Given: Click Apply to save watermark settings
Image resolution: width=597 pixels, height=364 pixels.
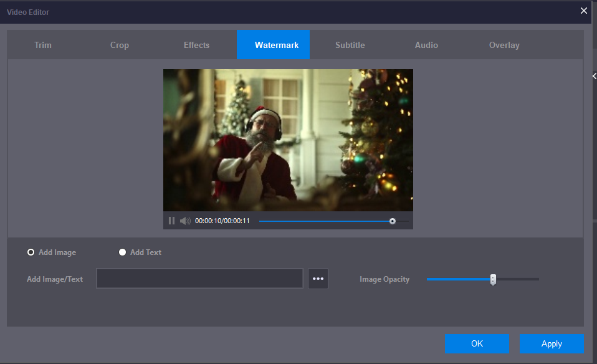Looking at the screenshot, I should point(552,343).
